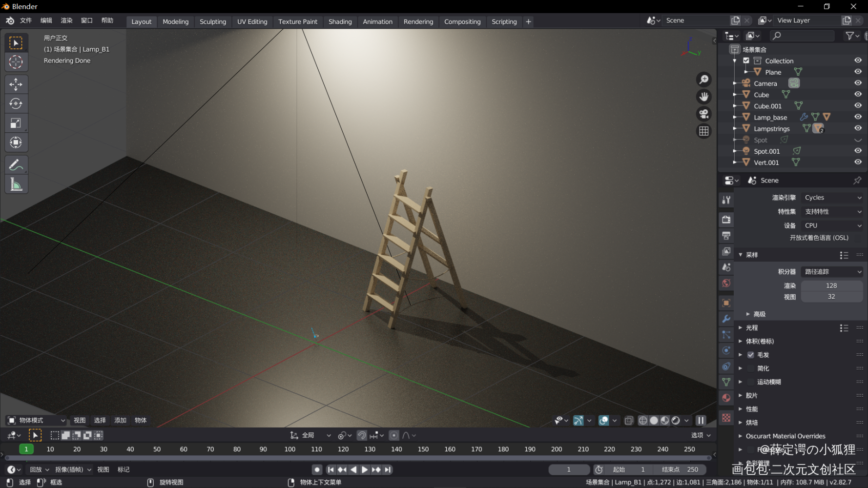Image resolution: width=868 pixels, height=488 pixels.
Task: Click frame 100 on the timeline
Action: [290, 449]
